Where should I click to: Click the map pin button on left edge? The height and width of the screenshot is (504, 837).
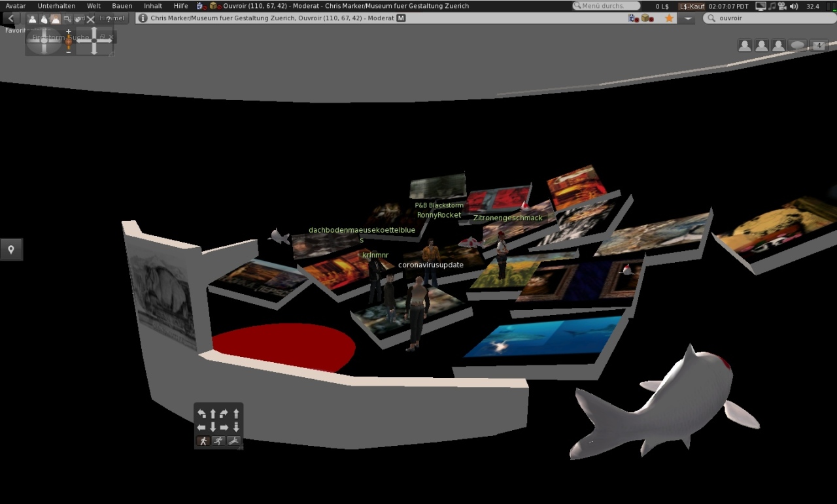tap(11, 249)
